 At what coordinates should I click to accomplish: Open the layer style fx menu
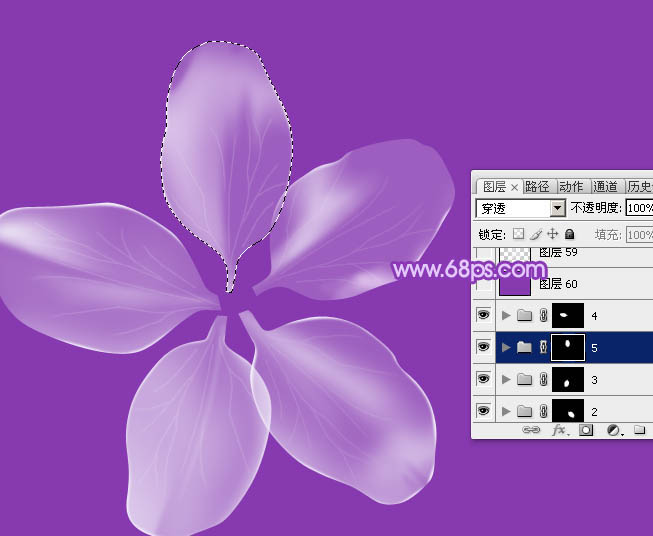[559, 430]
